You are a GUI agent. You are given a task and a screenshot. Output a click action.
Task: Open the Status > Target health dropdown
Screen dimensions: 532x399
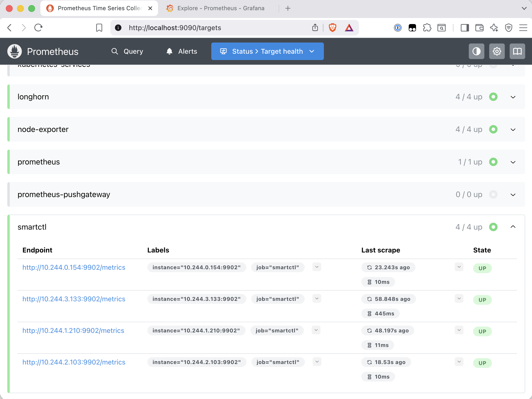click(267, 51)
